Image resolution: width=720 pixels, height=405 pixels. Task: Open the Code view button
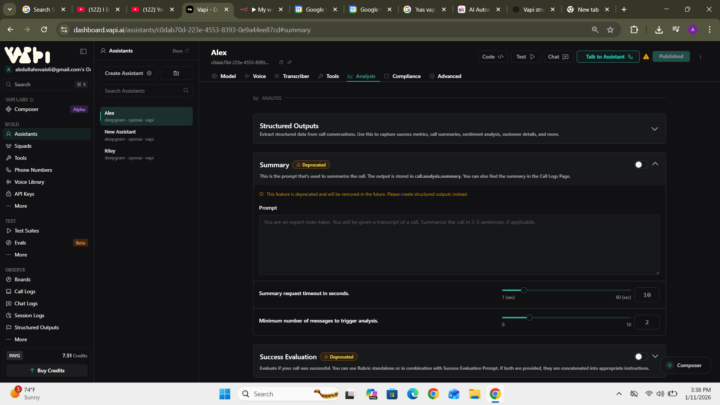(492, 56)
